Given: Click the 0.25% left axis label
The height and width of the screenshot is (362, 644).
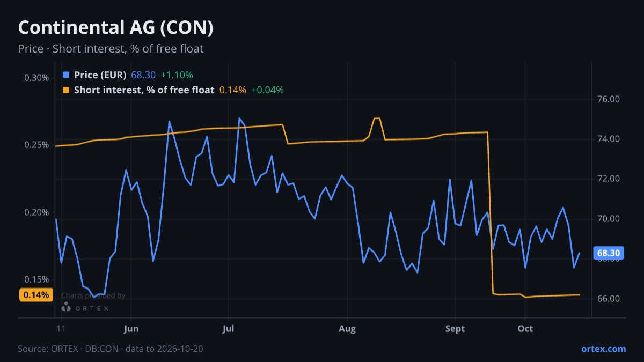Looking at the screenshot, I should point(36,145).
